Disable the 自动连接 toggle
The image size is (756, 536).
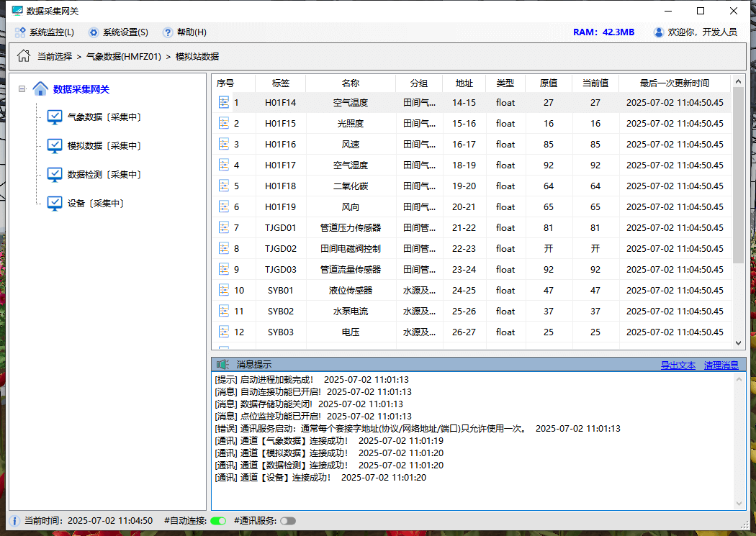pos(217,520)
